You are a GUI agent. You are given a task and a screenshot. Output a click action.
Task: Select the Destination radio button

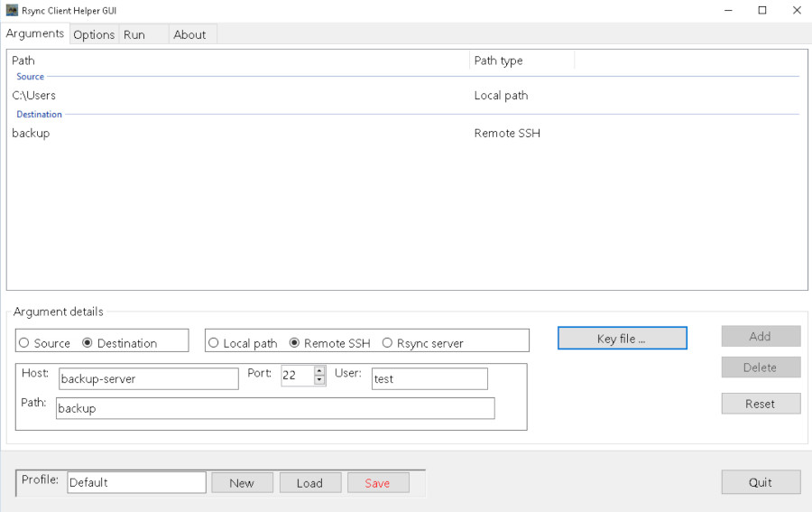88,343
